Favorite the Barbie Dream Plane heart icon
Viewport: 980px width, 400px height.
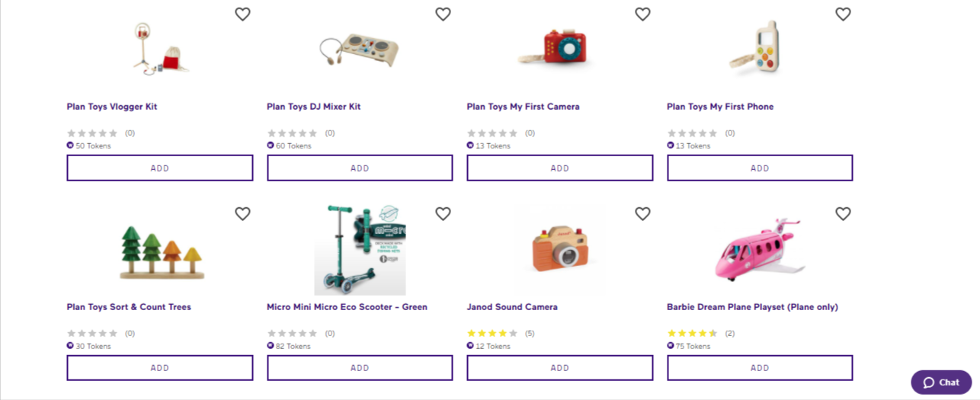[x=843, y=214]
